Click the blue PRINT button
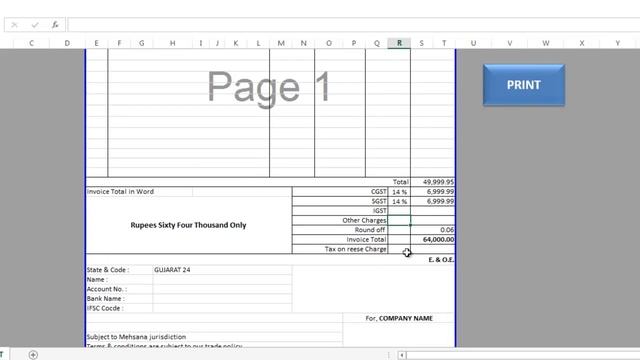This screenshot has width=640, height=360. point(524,85)
